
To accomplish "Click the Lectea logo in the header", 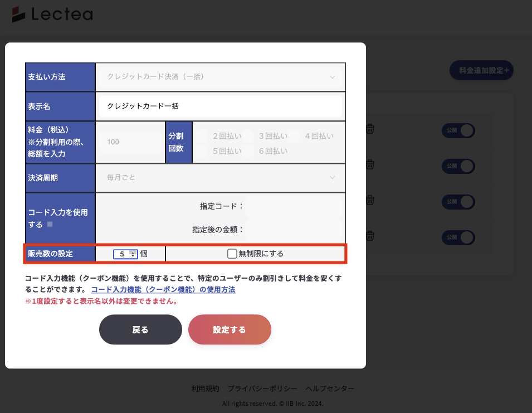I will (52, 14).
